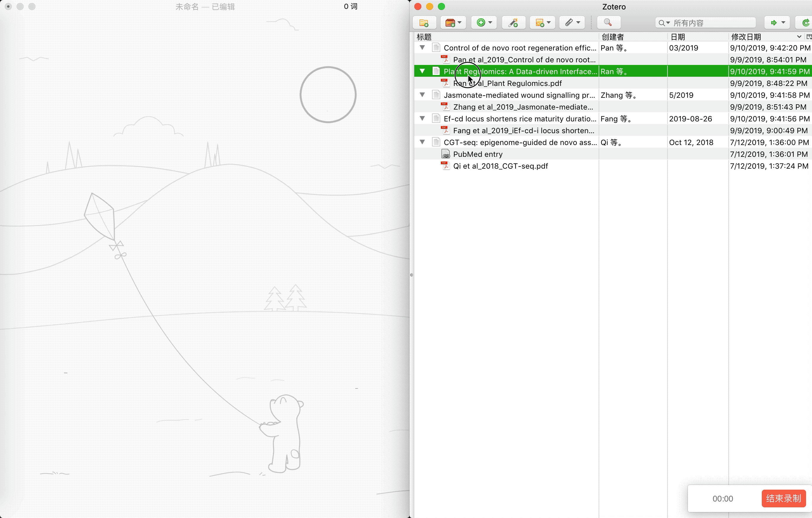Click 结束录制 stop recording button

[x=783, y=498]
